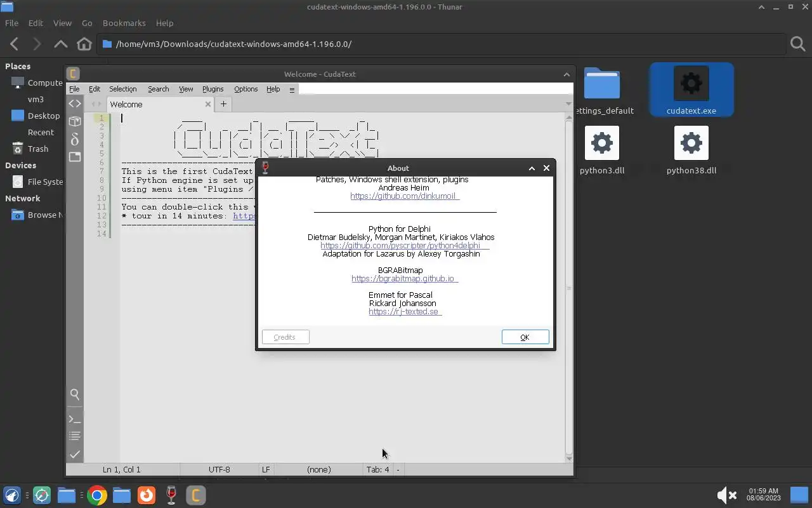This screenshot has width=812, height=508.
Task: Click LF line ending in status bar
Action: click(266, 470)
